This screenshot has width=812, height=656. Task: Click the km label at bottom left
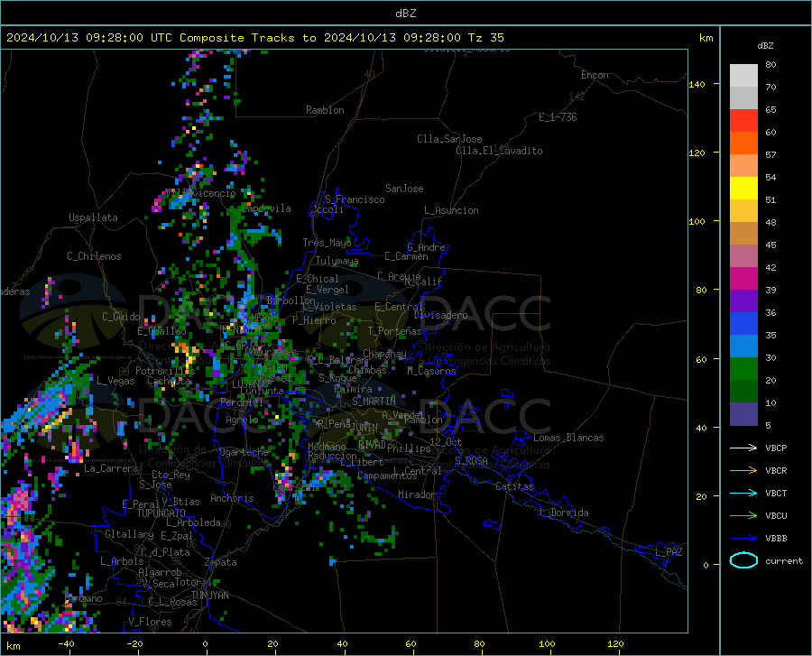click(x=13, y=646)
